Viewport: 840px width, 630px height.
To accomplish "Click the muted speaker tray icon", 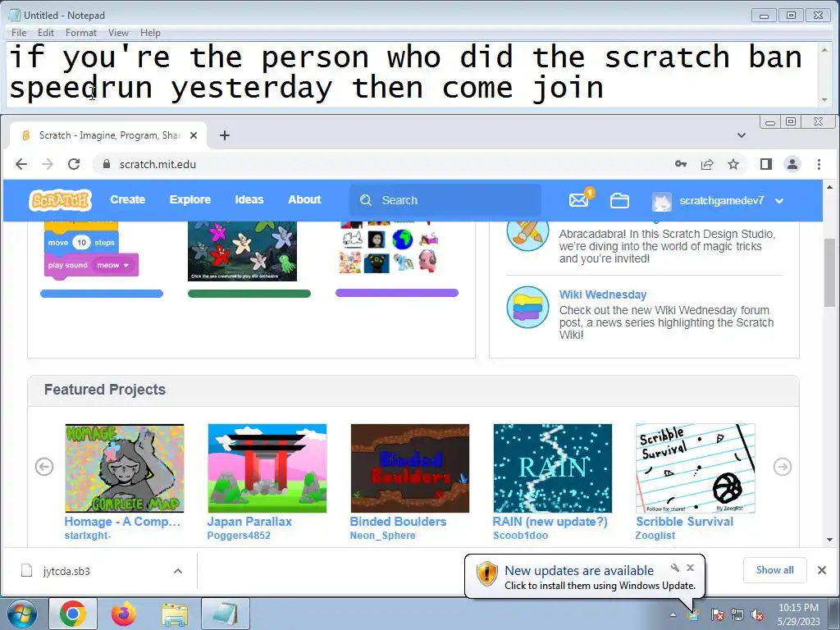I will pyautogui.click(x=757, y=615).
